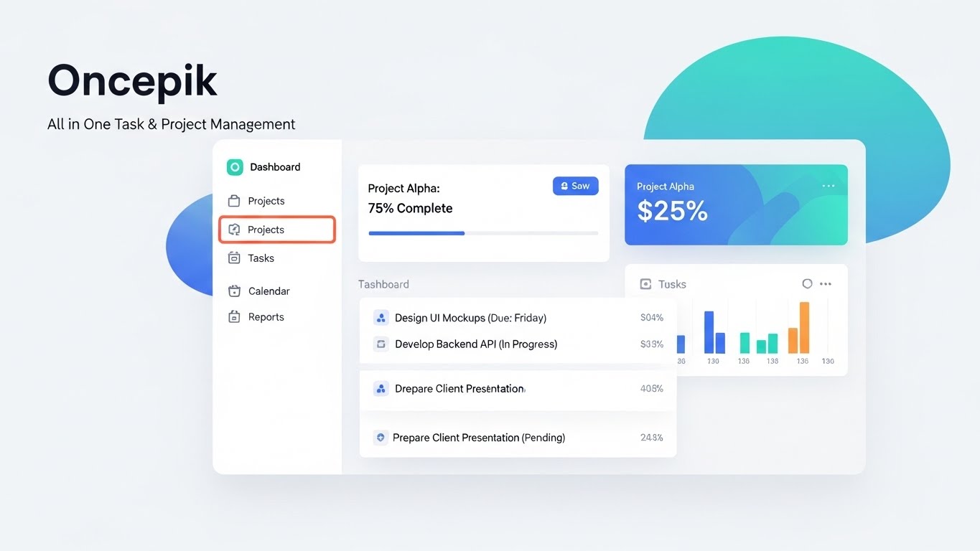Click the briefcase icon beside Projects
Screen dimensions: 980x551
pos(234,201)
